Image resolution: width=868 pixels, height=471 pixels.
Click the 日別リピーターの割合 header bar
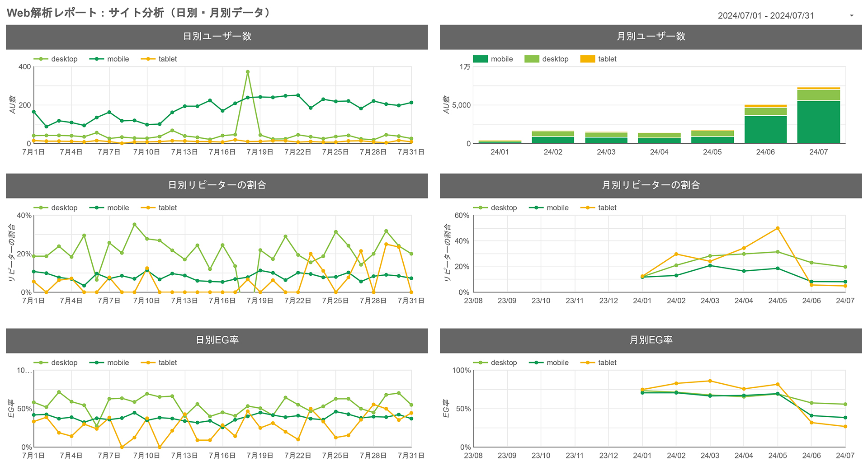pos(216,186)
